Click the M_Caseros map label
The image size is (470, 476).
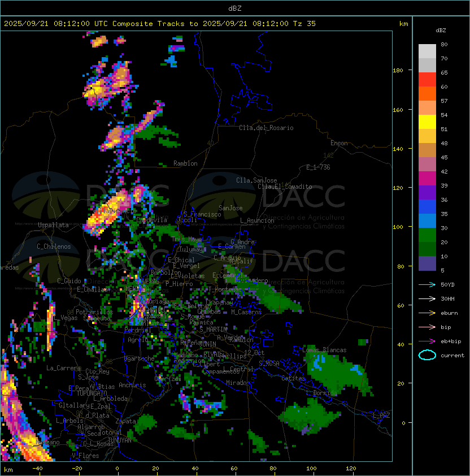(x=246, y=311)
